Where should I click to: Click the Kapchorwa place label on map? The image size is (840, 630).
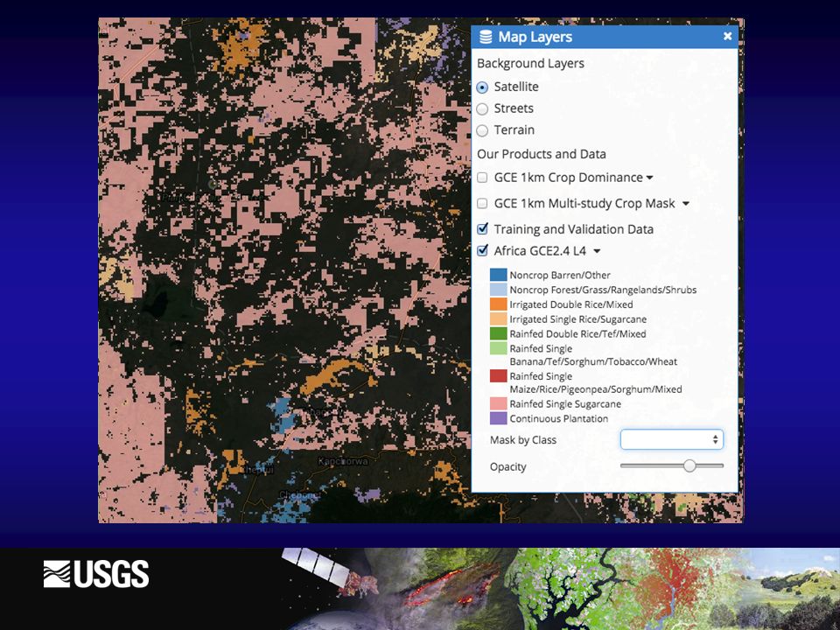(342, 461)
